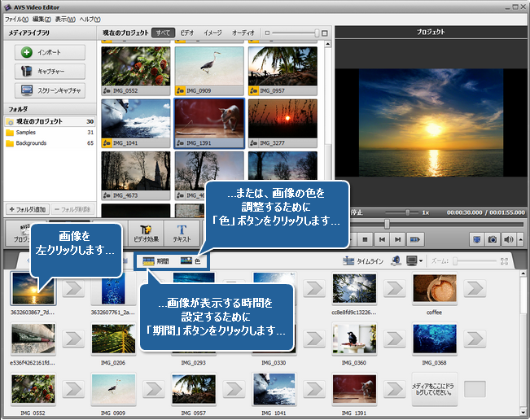Viewport: 530px width, 420px height.
Task: Expand the volume arrow next to the speaker
Action: (519, 240)
